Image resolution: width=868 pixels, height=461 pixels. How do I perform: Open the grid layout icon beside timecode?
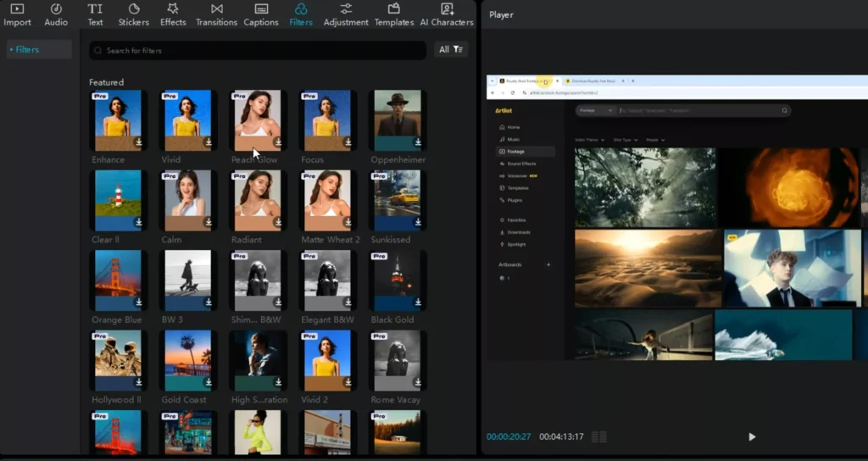point(599,436)
